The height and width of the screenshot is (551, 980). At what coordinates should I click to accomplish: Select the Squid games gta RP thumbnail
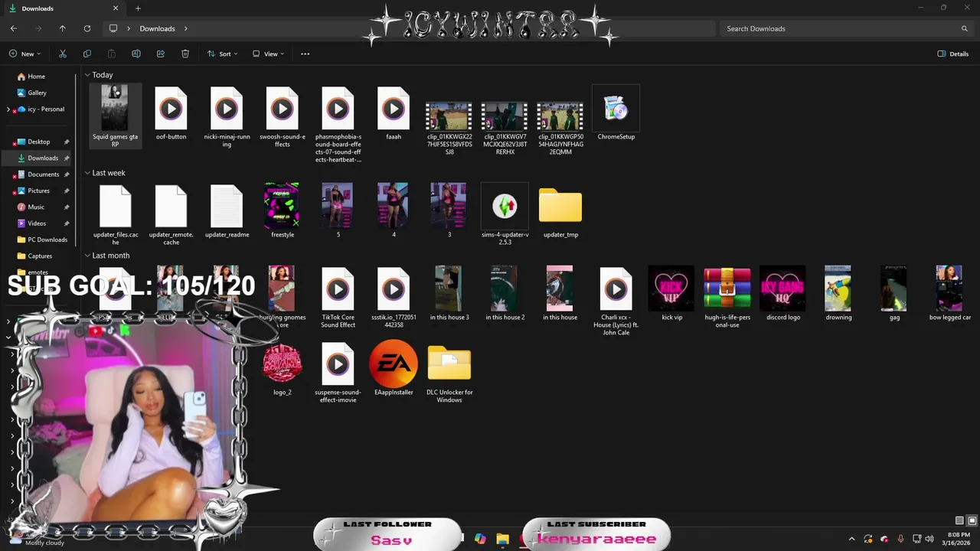pos(116,116)
